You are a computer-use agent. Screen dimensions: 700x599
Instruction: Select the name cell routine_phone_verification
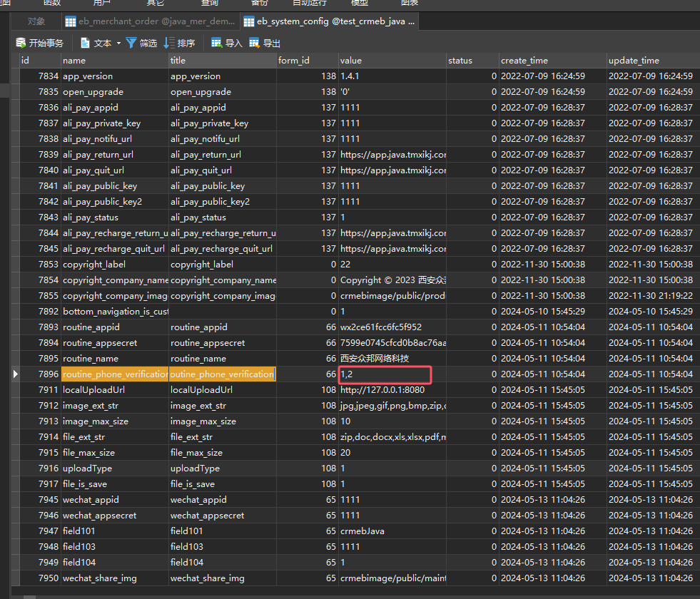point(115,374)
